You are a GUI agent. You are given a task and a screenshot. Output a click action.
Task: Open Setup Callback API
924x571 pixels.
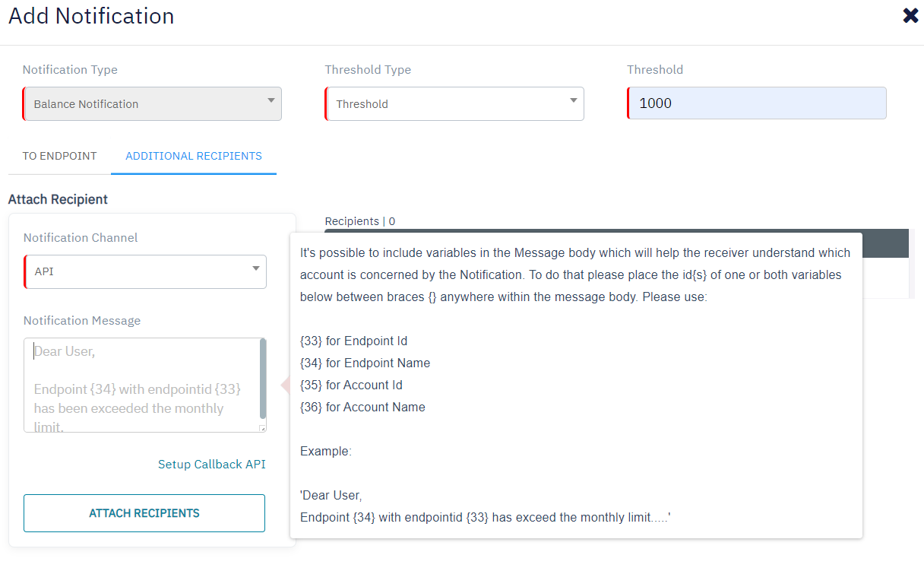point(211,464)
